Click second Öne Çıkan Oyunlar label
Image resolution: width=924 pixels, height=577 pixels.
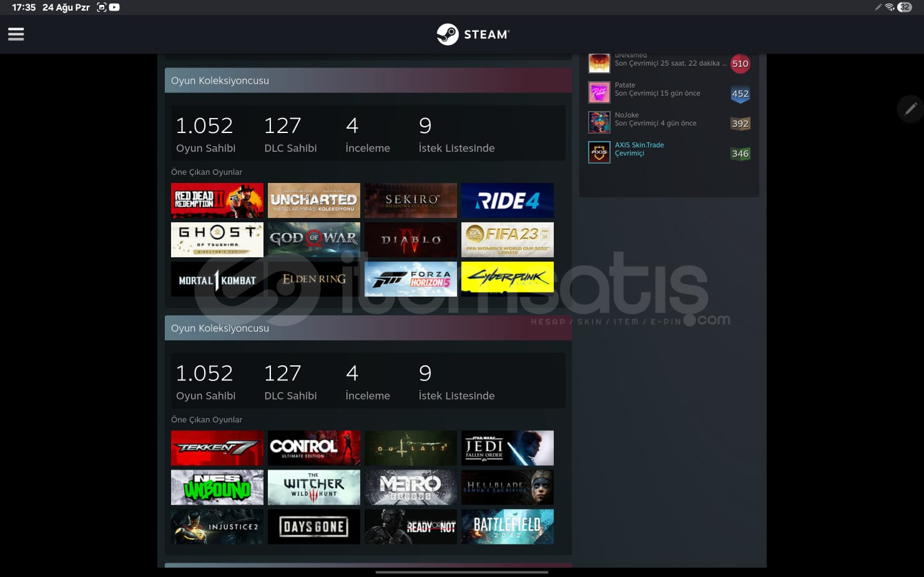207,420
